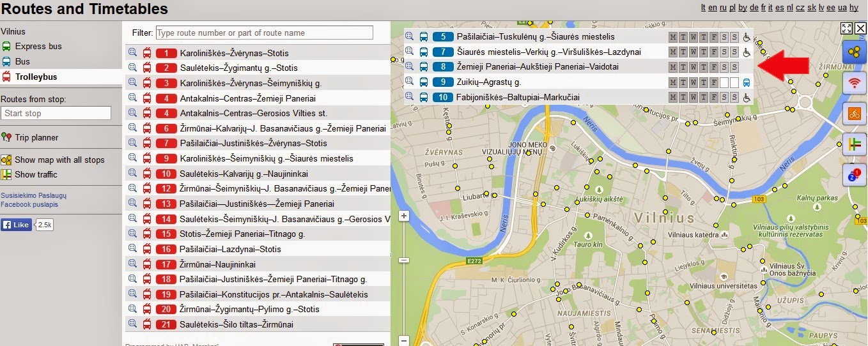Open the Facebook puslapis link
Image resolution: width=868 pixels, height=346 pixels.
pyautogui.click(x=29, y=204)
